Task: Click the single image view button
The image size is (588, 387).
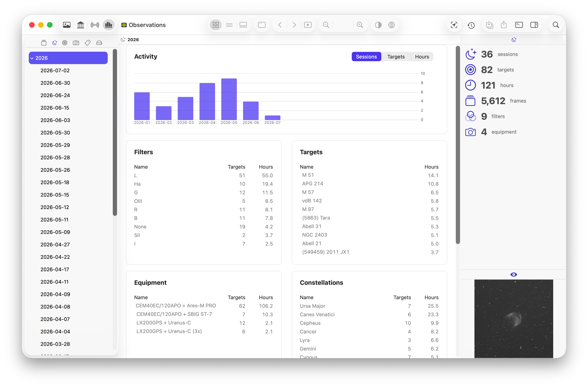Action: tap(262, 25)
